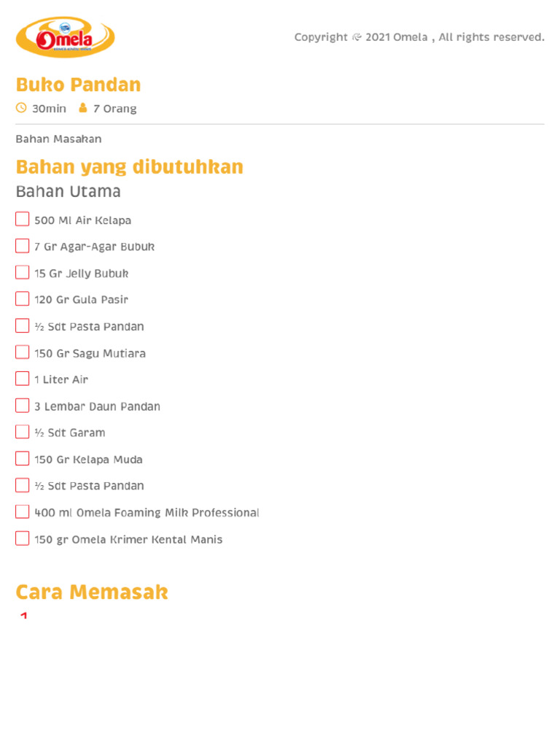
Task: Check the 150 Gr Kelapa Muda ingredient
Action: pos(23,459)
